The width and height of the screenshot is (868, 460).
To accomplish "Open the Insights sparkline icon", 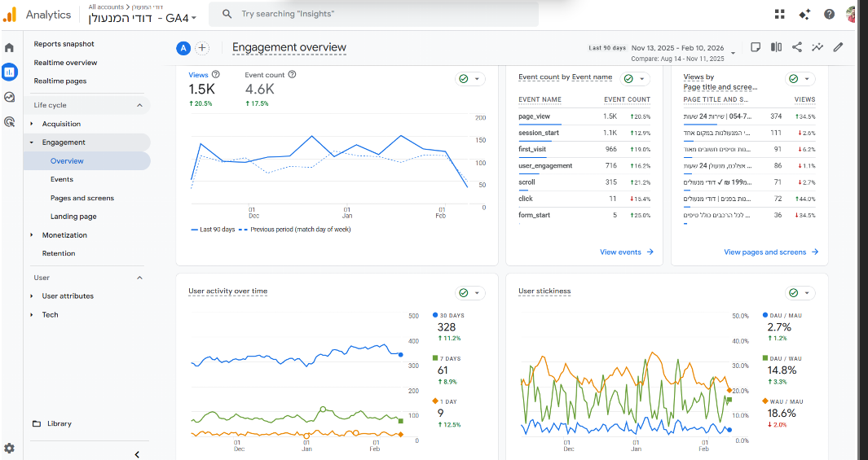I will [x=817, y=47].
